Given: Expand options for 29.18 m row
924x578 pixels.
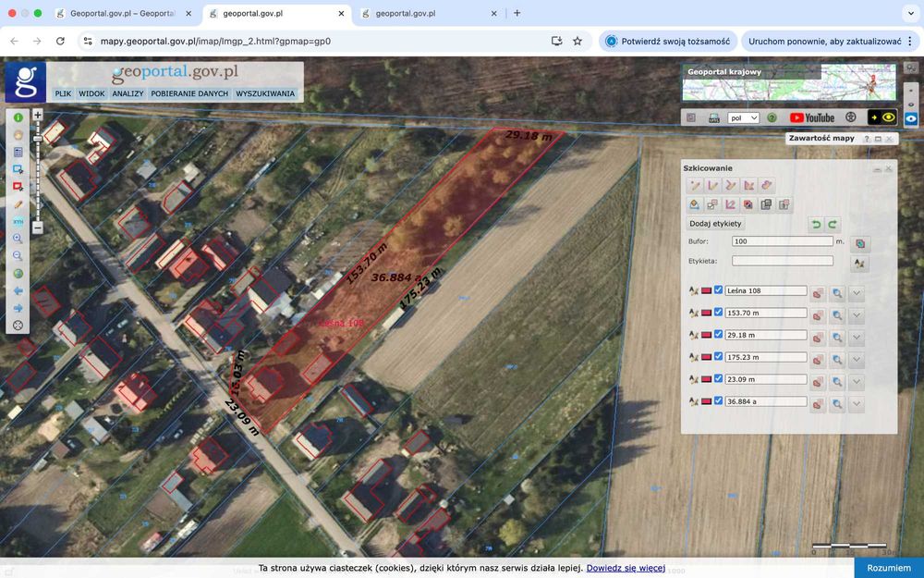Looking at the screenshot, I should [857, 338].
